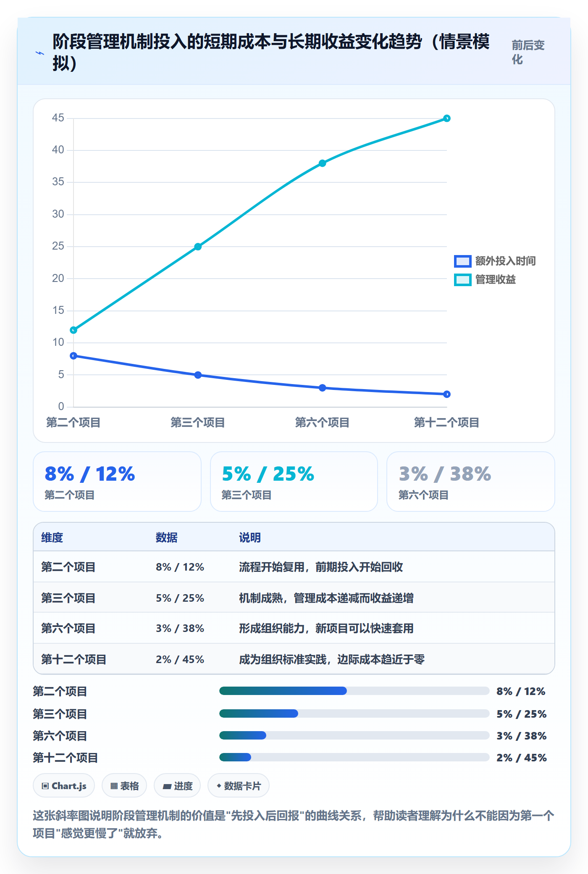Screen dimensions: 588x874
Task: Click the 额外投入时间 point at 第二个项目
Action: pos(73,356)
